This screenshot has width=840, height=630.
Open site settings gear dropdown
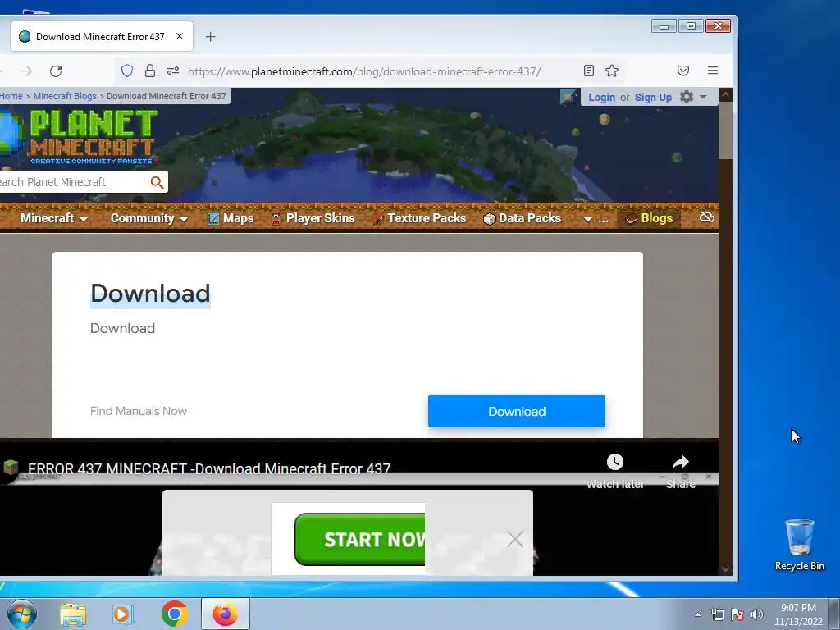point(692,97)
